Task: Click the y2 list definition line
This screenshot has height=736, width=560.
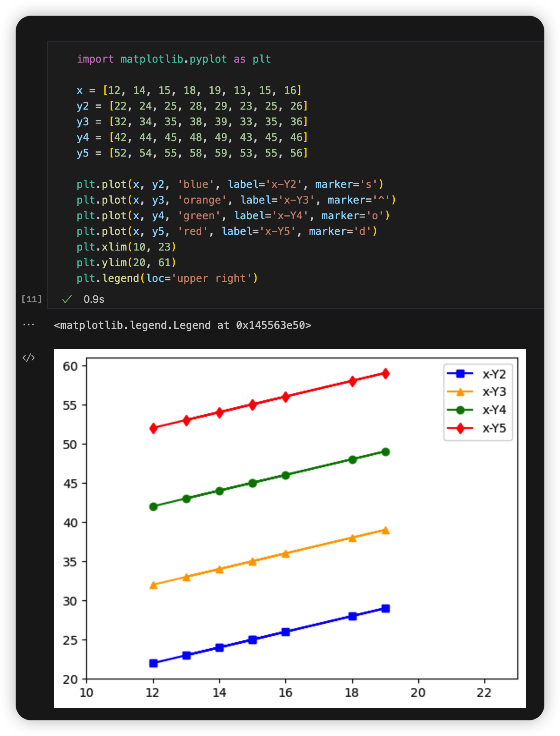Action: (192, 106)
